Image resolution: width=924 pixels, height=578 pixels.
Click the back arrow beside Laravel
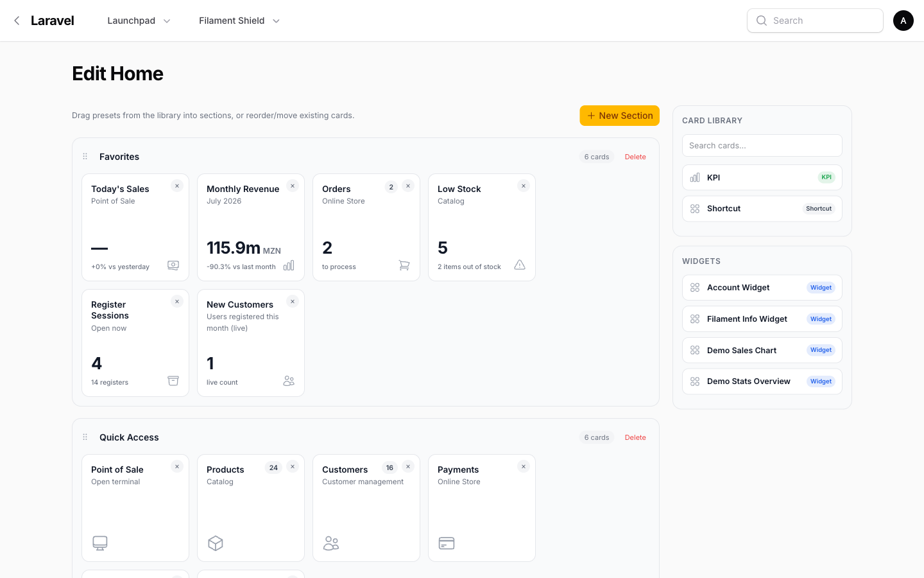click(17, 21)
